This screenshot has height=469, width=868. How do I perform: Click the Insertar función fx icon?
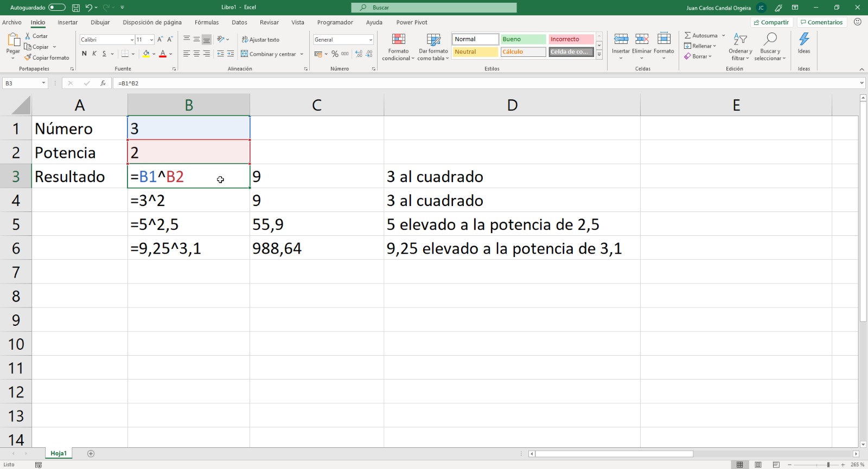click(103, 83)
